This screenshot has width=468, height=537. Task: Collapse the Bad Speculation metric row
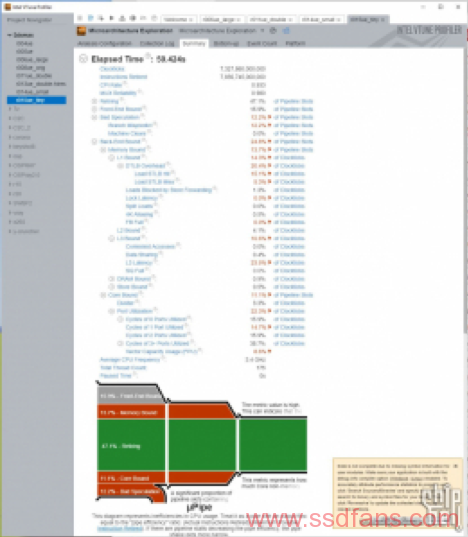point(94,117)
